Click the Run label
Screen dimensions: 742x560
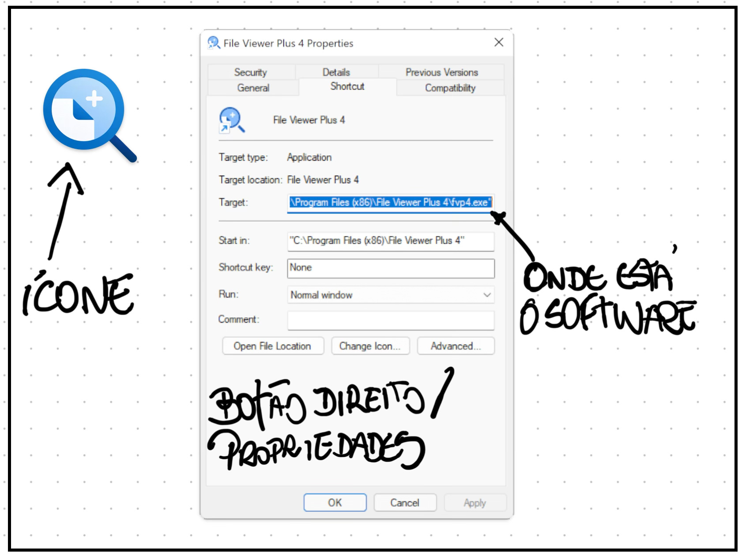228,294
